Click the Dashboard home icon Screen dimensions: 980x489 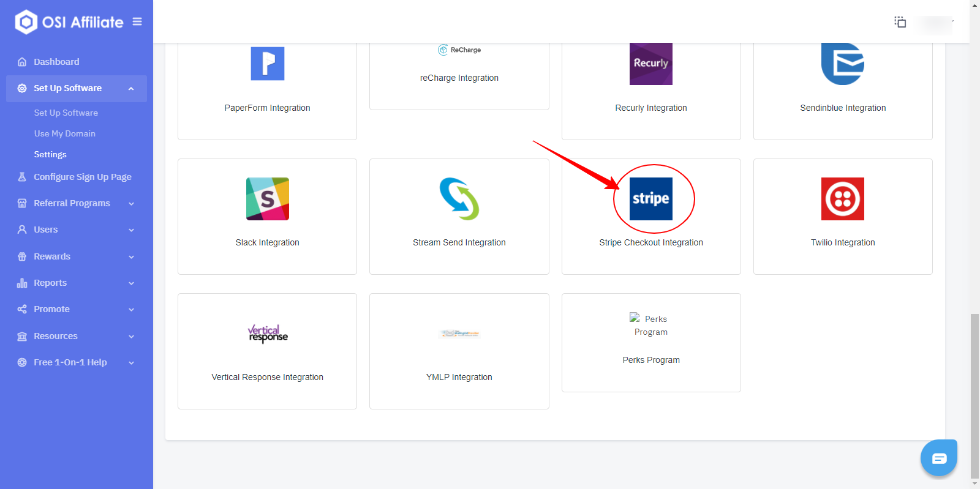[22, 62]
